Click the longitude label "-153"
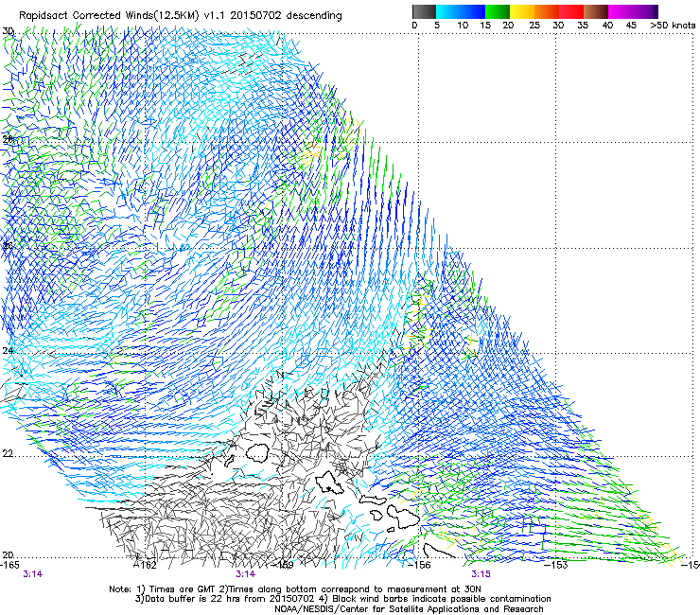The width and height of the screenshot is (700, 615). (556, 565)
